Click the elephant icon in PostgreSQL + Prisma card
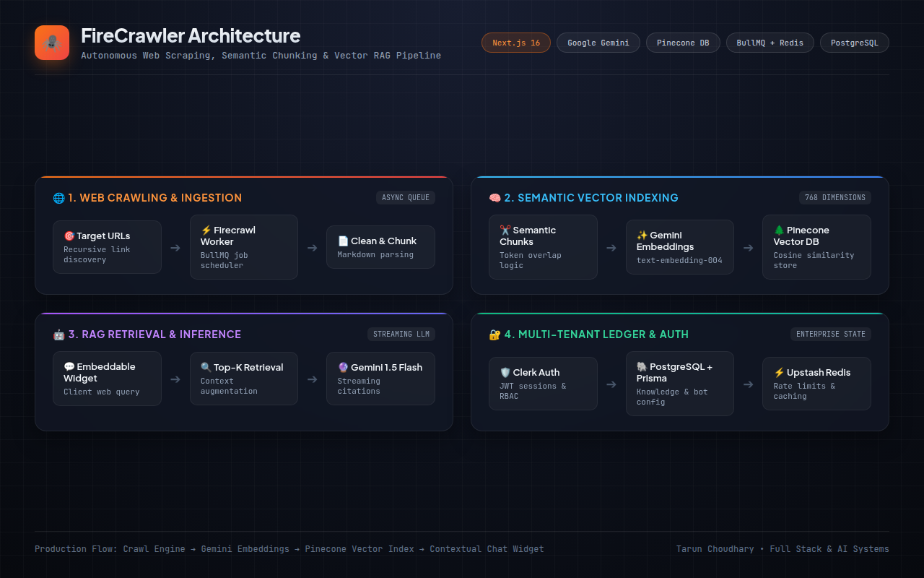 coord(642,367)
